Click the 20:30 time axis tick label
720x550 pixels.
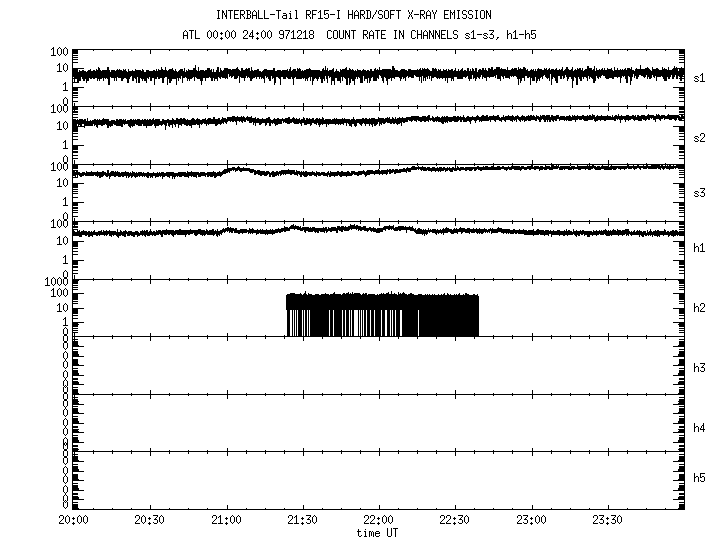click(x=149, y=520)
